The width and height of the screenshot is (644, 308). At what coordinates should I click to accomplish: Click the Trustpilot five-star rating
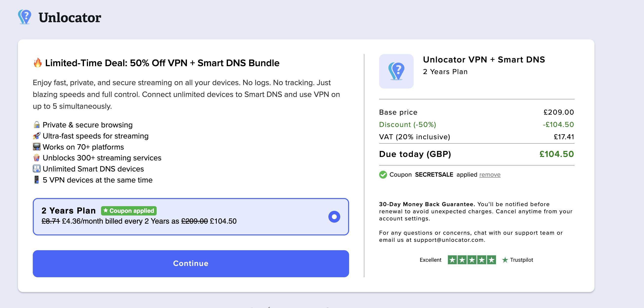pos(472,260)
